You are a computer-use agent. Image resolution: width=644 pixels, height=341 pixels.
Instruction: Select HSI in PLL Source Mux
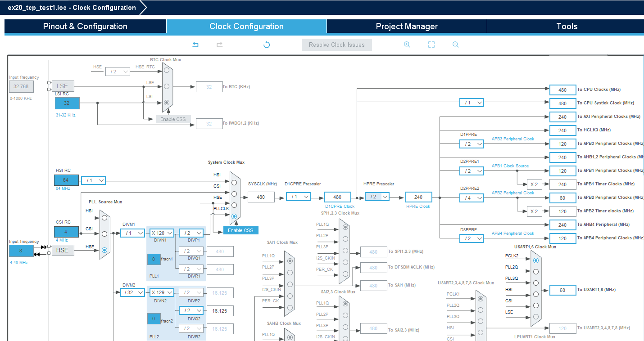pos(105,217)
